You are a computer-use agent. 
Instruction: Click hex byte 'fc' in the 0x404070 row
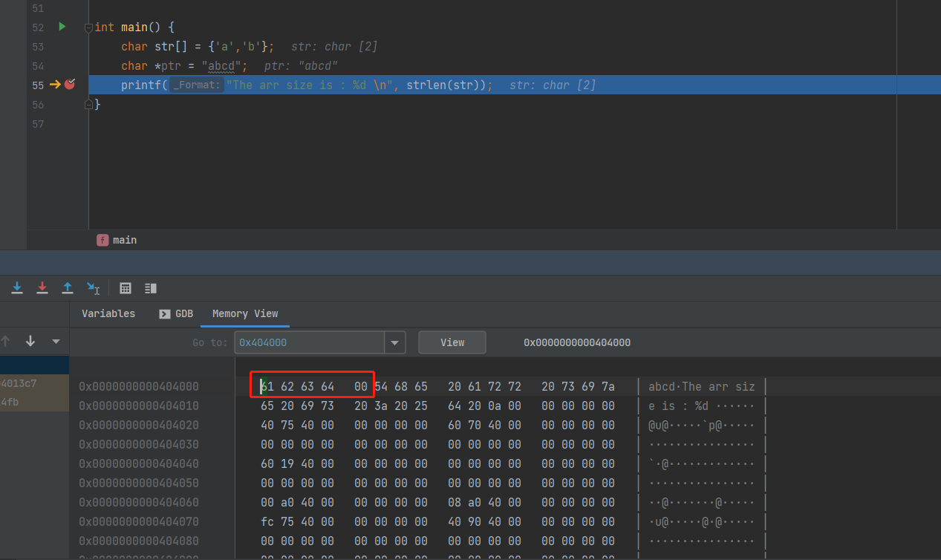267,521
